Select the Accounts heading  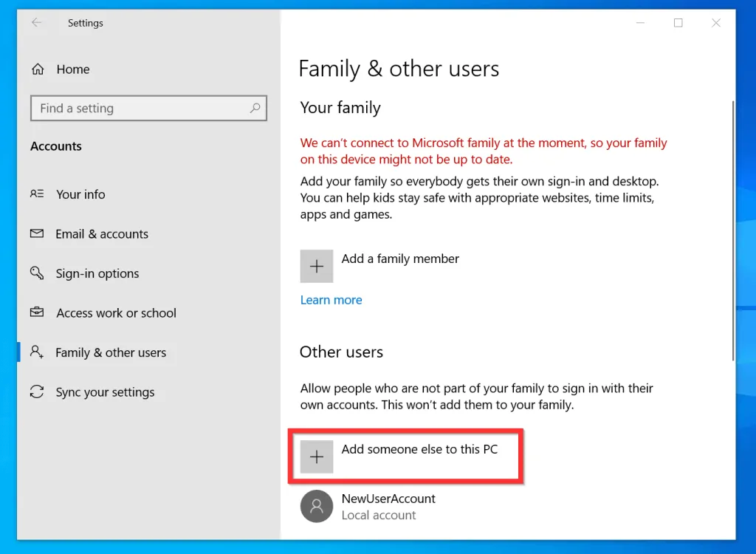point(55,146)
